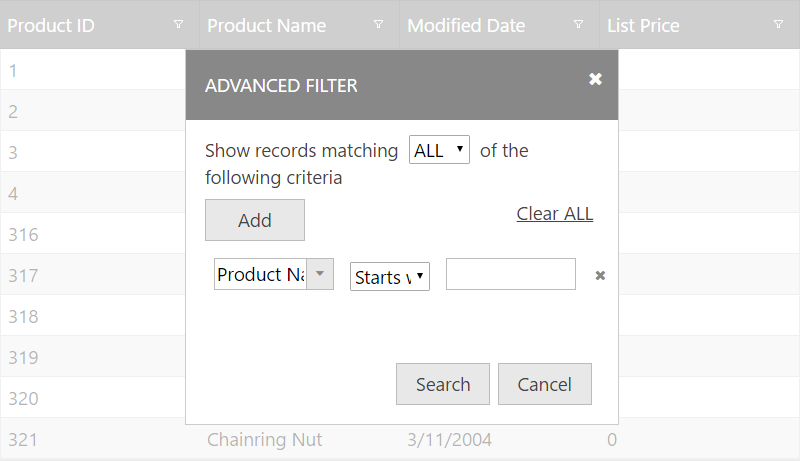This screenshot has height=461, width=800.
Task: Open the Starts with operator dropdown
Action: pos(390,277)
